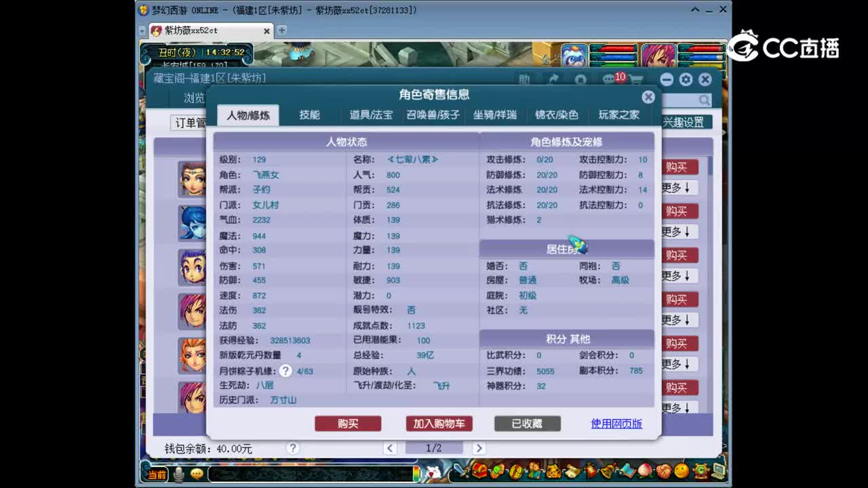Click the search magnifier icon

[705, 100]
